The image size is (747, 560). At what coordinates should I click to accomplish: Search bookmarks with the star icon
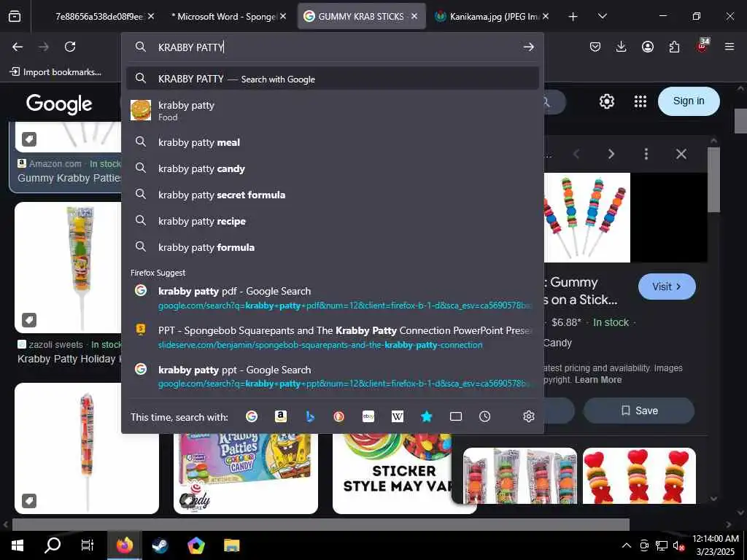(426, 416)
